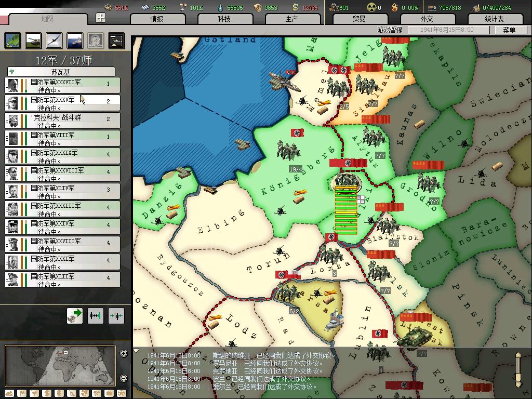Click the four-arrow map scroll icon
This screenshot has width=532, height=399.
click(101, 18)
